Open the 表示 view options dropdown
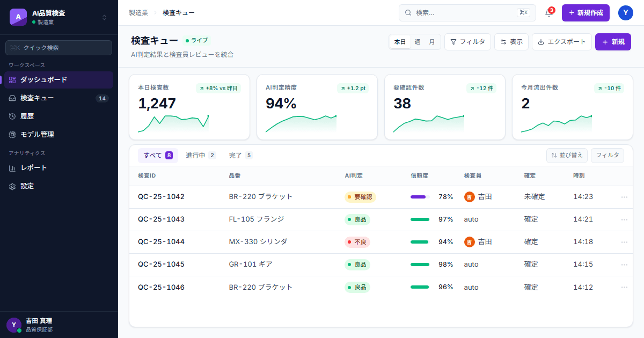 coord(511,42)
